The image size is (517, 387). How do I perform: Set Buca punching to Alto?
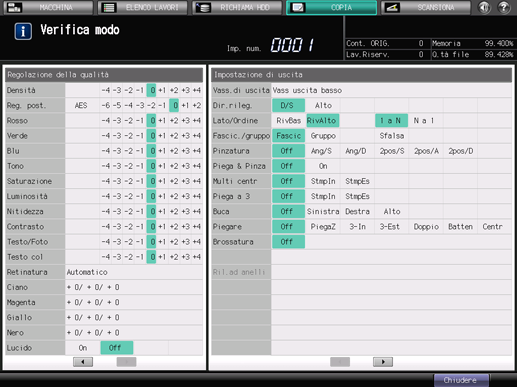click(x=392, y=212)
